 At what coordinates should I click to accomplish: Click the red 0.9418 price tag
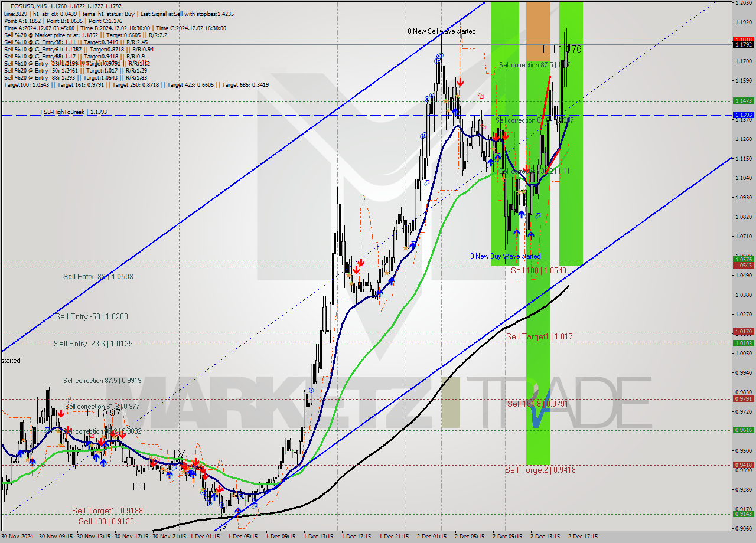[743, 465]
